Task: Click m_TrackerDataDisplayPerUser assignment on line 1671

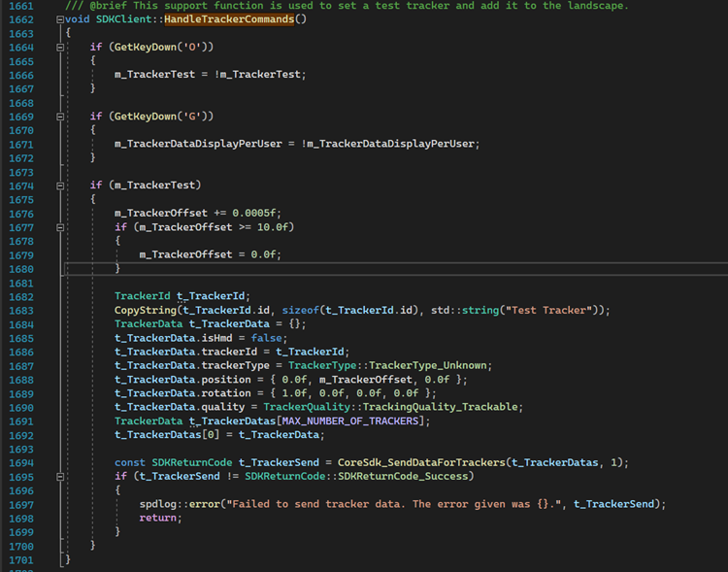Action: [x=297, y=144]
